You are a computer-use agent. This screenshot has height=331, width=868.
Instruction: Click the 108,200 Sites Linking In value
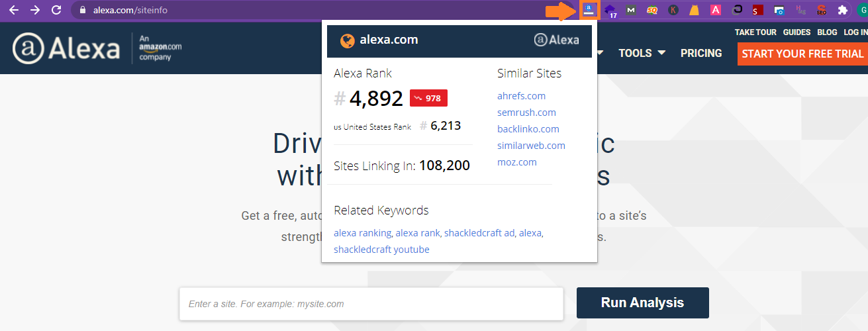tap(444, 165)
